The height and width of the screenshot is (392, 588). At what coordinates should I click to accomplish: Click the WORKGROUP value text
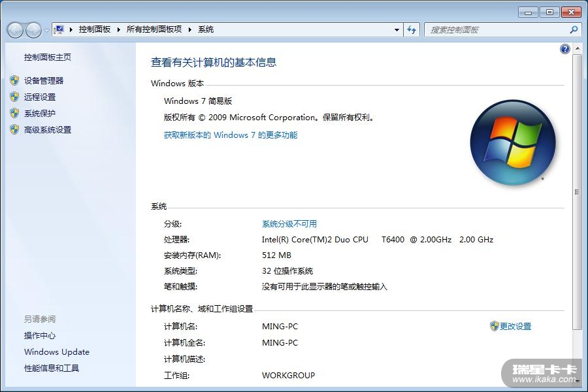(x=288, y=375)
